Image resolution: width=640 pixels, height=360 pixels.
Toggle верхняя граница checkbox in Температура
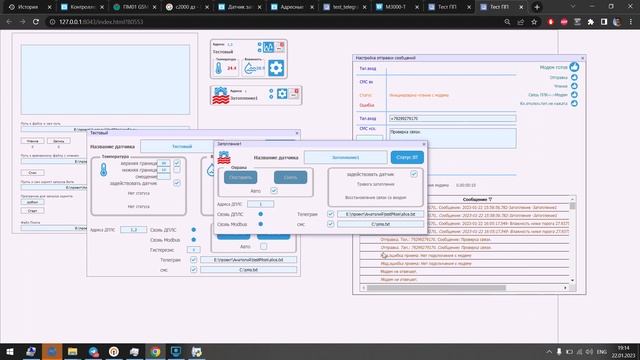(x=177, y=163)
